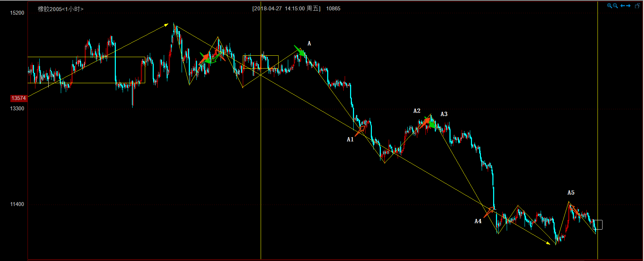The height and width of the screenshot is (261, 644).
Task: Select the "A2" annotation label
Action: click(417, 111)
